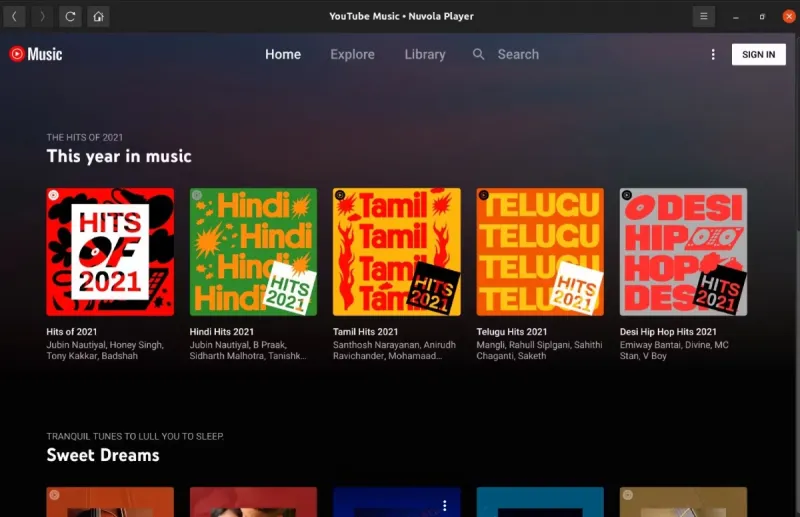Open the Desi Hip Hop Hits 2021 cover

tap(684, 252)
